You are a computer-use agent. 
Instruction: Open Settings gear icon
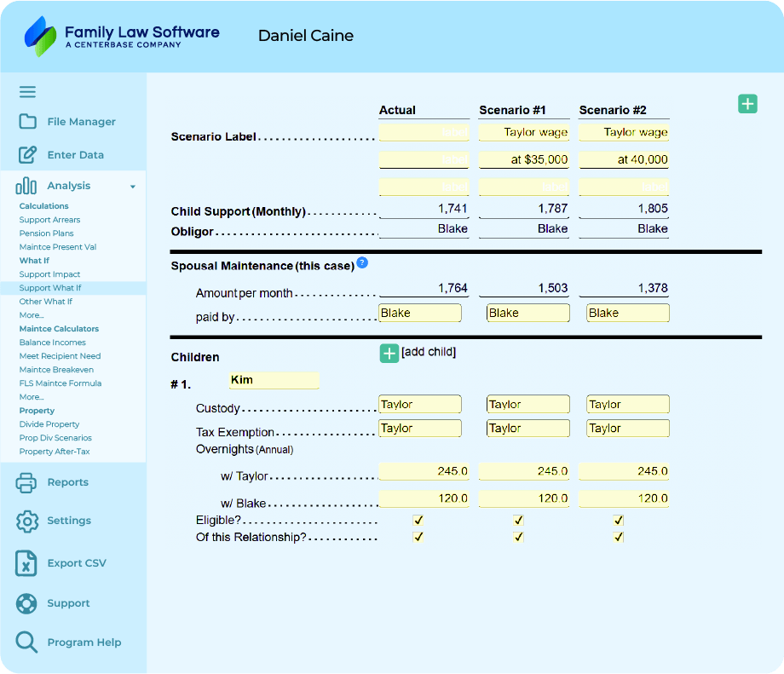27,521
